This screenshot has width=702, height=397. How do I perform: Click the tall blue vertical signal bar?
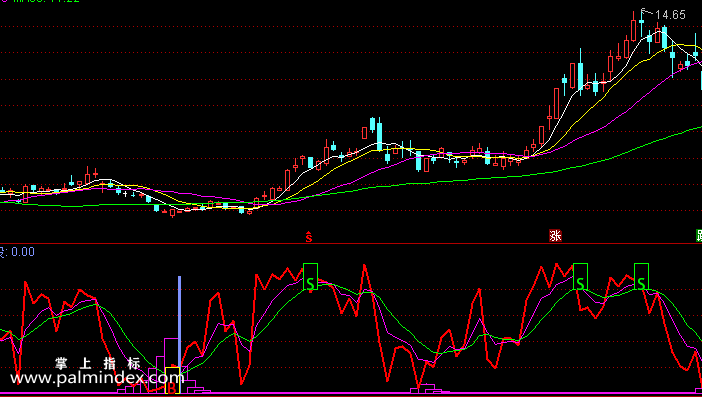[180, 321]
